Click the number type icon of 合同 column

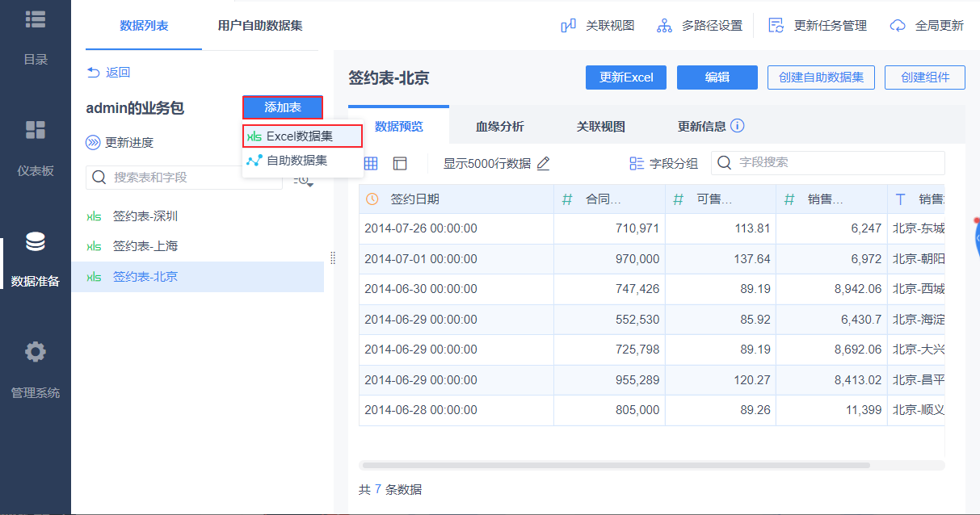point(567,199)
